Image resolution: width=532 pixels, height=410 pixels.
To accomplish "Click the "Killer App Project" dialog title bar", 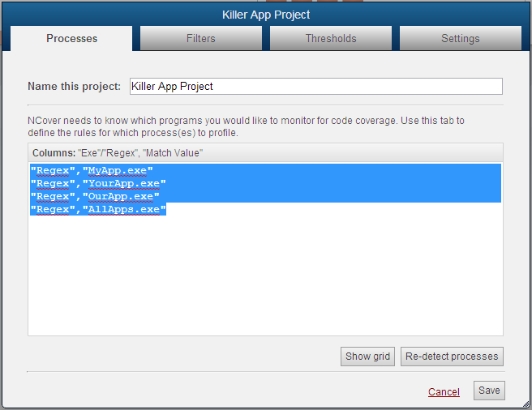I will 266,14.
